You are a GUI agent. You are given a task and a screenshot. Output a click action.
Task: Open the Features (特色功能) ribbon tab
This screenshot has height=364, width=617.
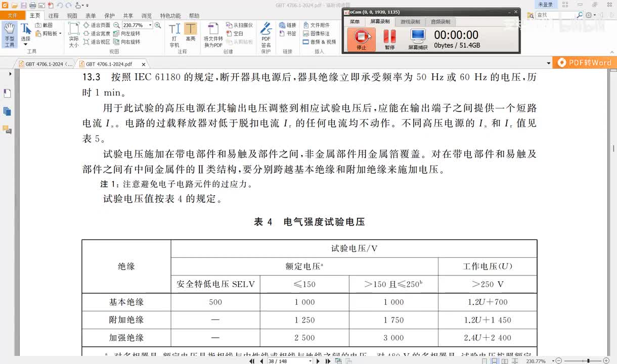click(170, 16)
